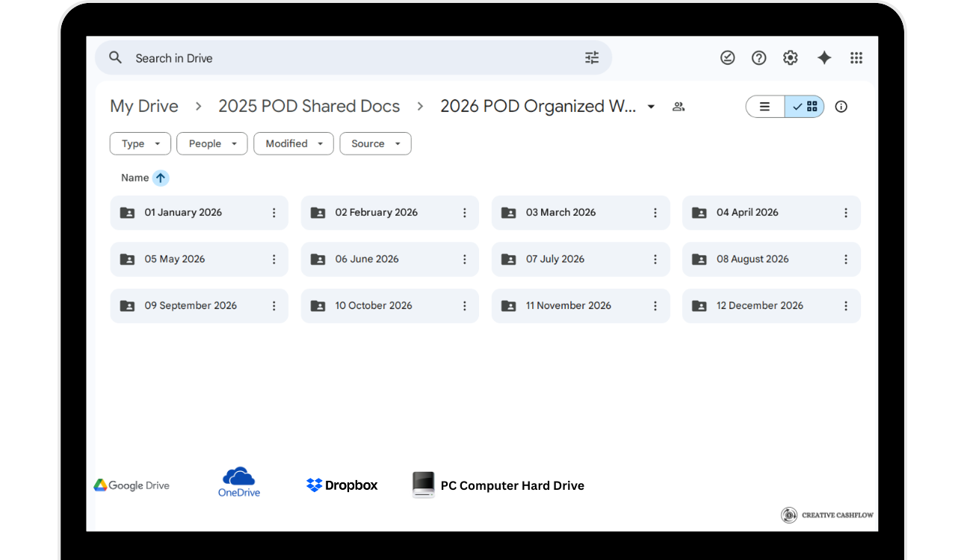Manage members of the shared folder

point(679,106)
